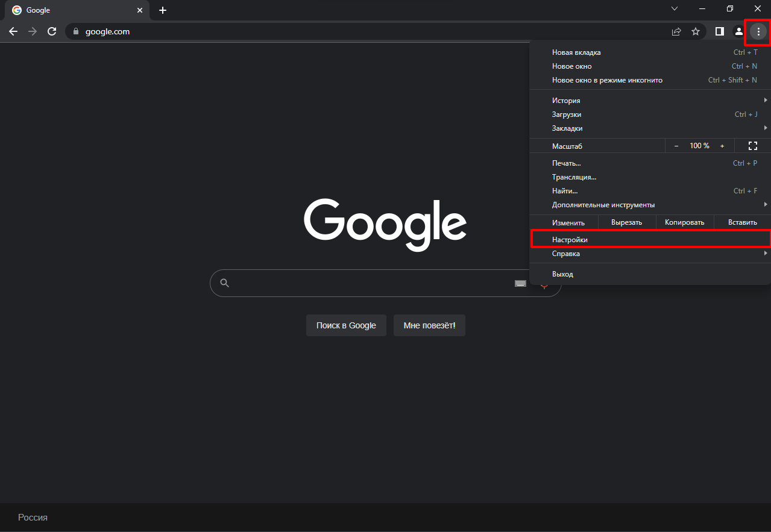Select Новое окно в режиме инкогнито
Screen dimensions: 771x532
click(607, 80)
